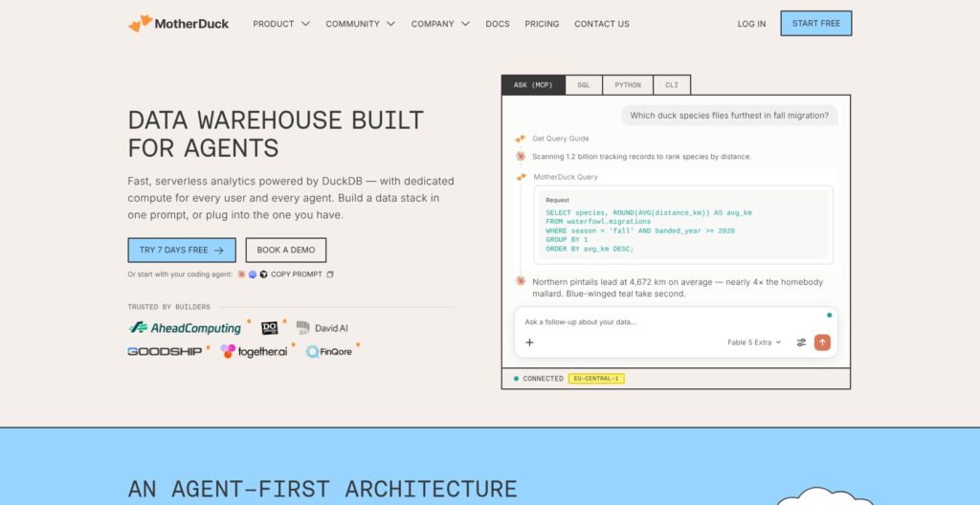Click the spark icon beside Scanning 1.2 billion

point(520,156)
